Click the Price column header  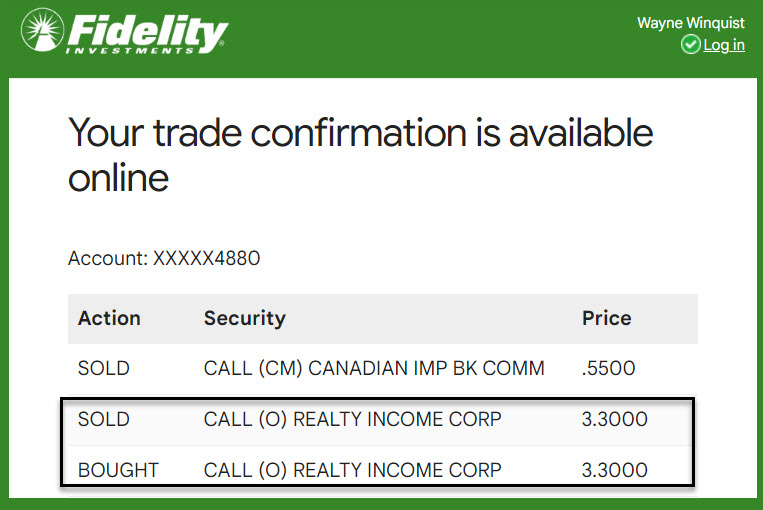point(607,318)
